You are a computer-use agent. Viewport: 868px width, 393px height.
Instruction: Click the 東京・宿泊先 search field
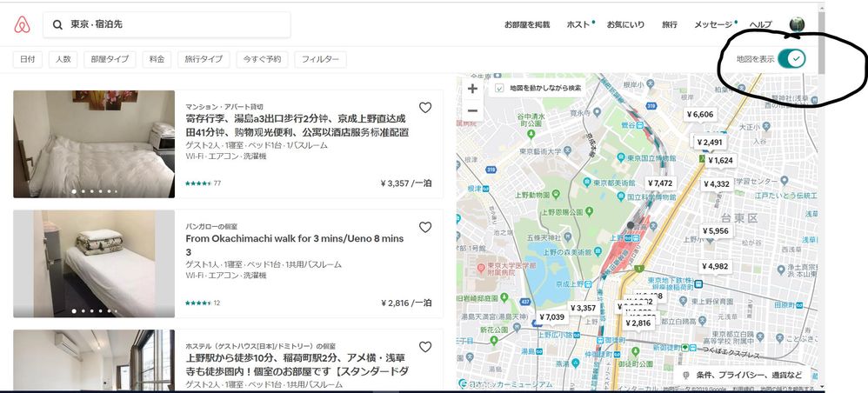[x=174, y=25]
